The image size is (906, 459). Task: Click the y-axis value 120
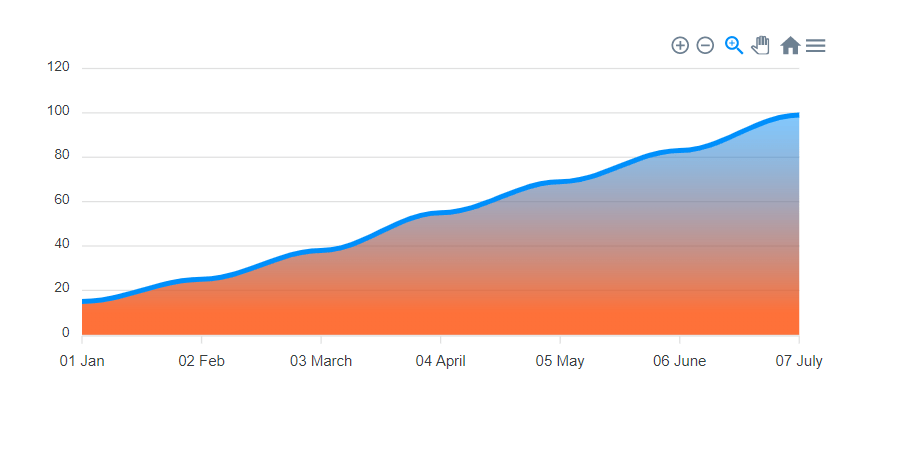[59, 67]
